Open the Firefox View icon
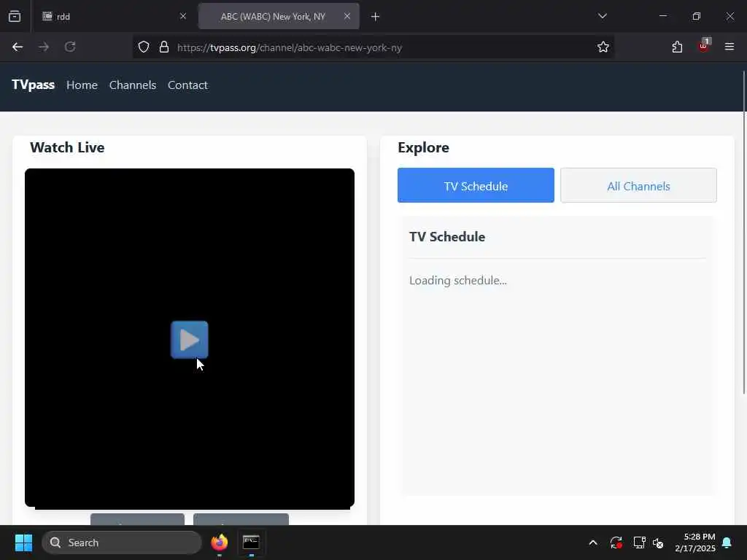Screen dimensions: 747x560 tap(15, 16)
